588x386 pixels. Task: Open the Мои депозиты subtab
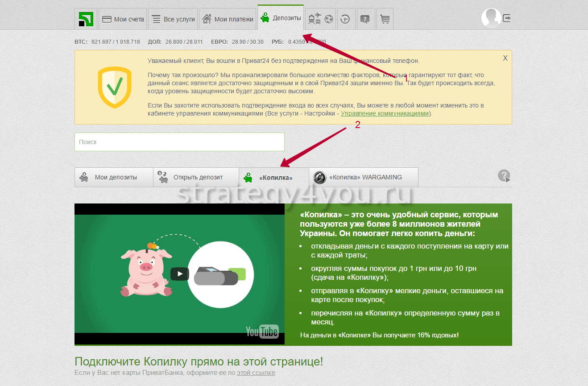point(114,177)
